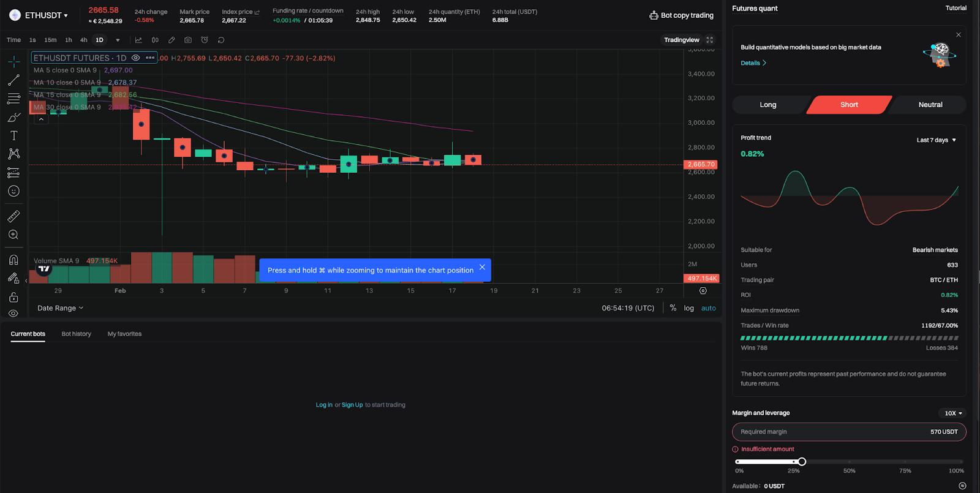The width and height of the screenshot is (980, 493).
Task: Select the Neutral strategy direction
Action: tap(930, 105)
